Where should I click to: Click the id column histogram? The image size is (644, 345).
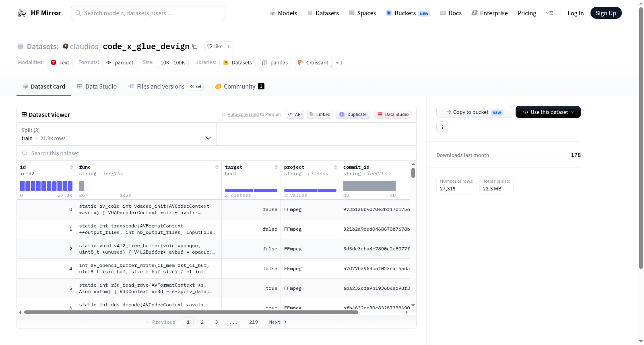click(46, 186)
